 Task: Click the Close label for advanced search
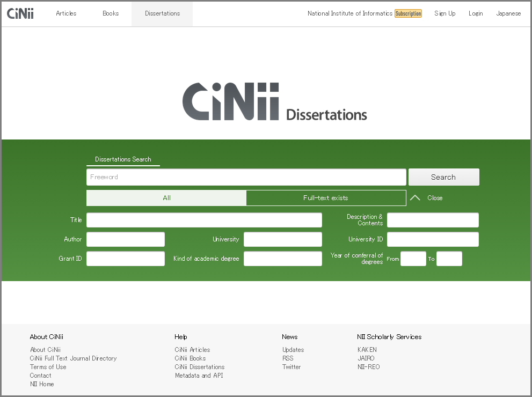pyautogui.click(x=435, y=198)
